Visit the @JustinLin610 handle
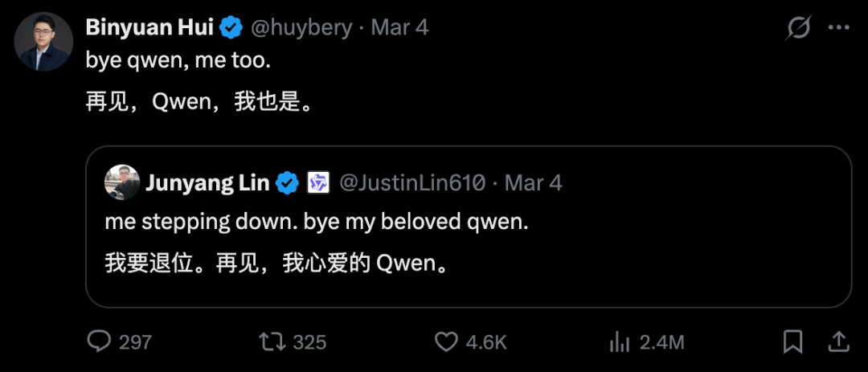This screenshot has width=868, height=372. coord(412,183)
